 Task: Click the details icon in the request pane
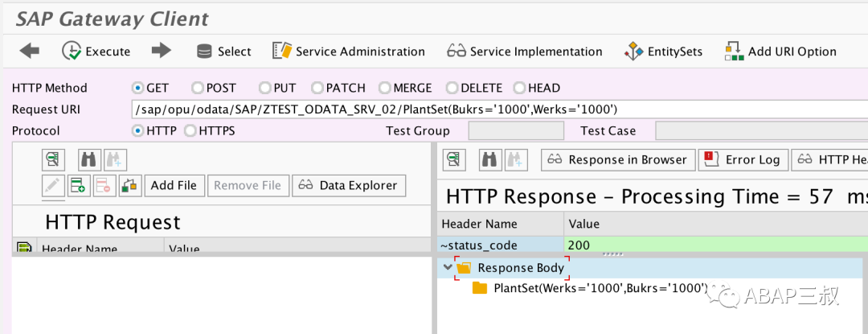(x=53, y=159)
